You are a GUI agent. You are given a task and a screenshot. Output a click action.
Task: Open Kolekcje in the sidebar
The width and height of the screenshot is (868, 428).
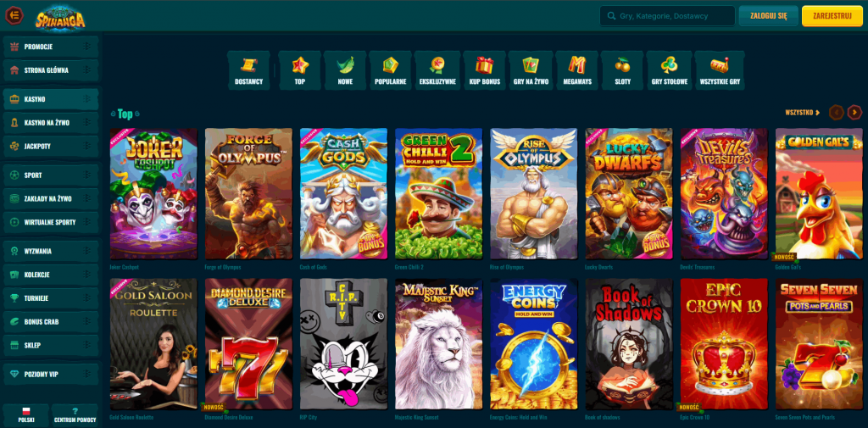point(50,275)
